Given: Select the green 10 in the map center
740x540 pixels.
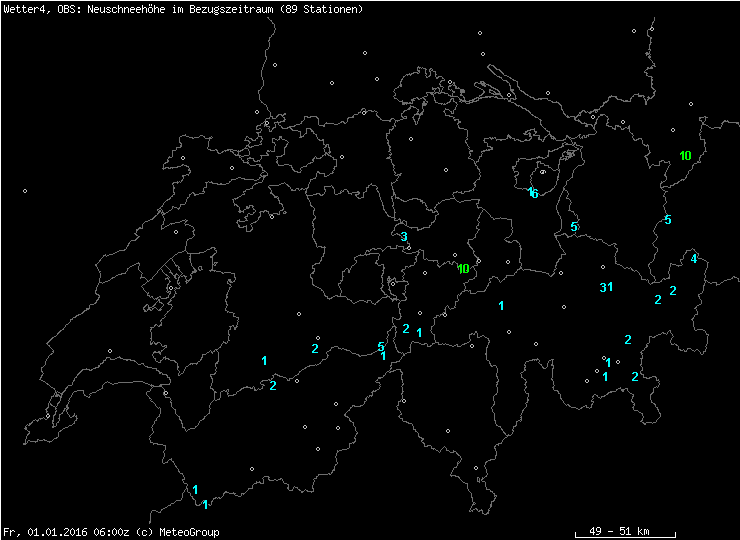Looking at the screenshot, I should point(463,269).
